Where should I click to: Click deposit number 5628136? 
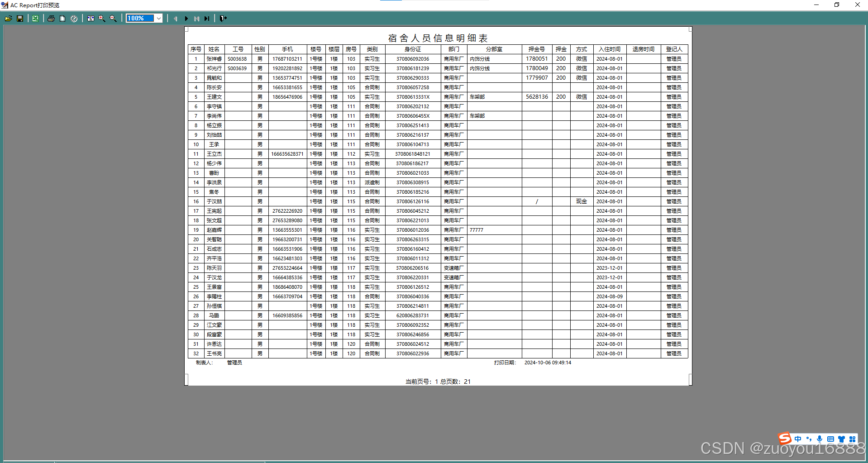(537, 97)
